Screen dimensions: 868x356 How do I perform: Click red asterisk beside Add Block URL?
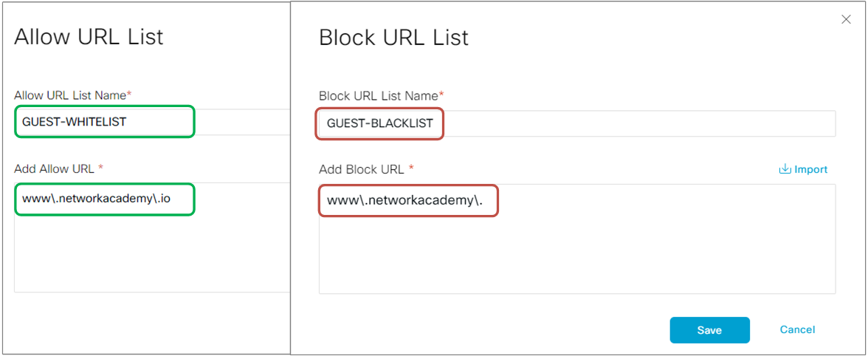pos(411,169)
